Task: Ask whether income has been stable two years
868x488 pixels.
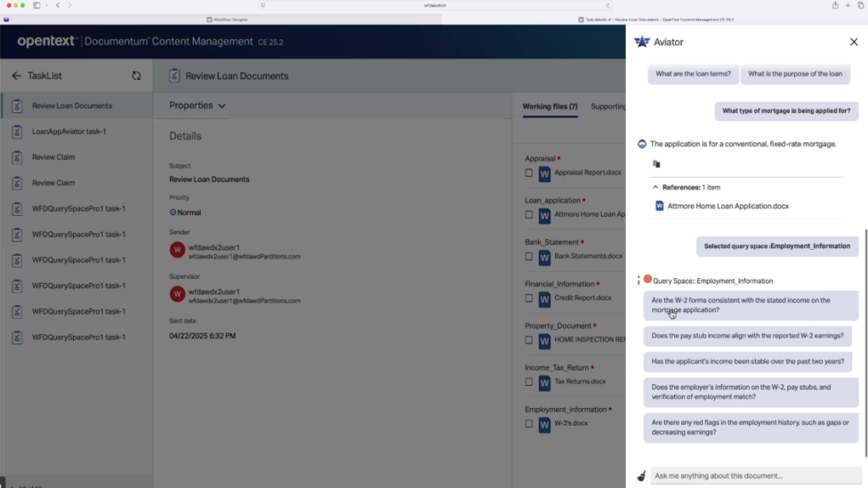Action: pyautogui.click(x=747, y=361)
